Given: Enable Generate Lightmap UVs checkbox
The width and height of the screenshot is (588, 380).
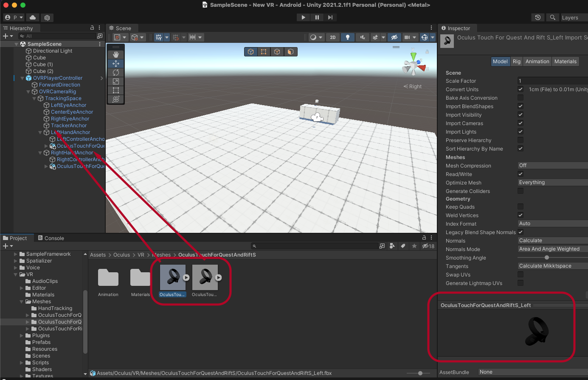Looking at the screenshot, I should 520,283.
